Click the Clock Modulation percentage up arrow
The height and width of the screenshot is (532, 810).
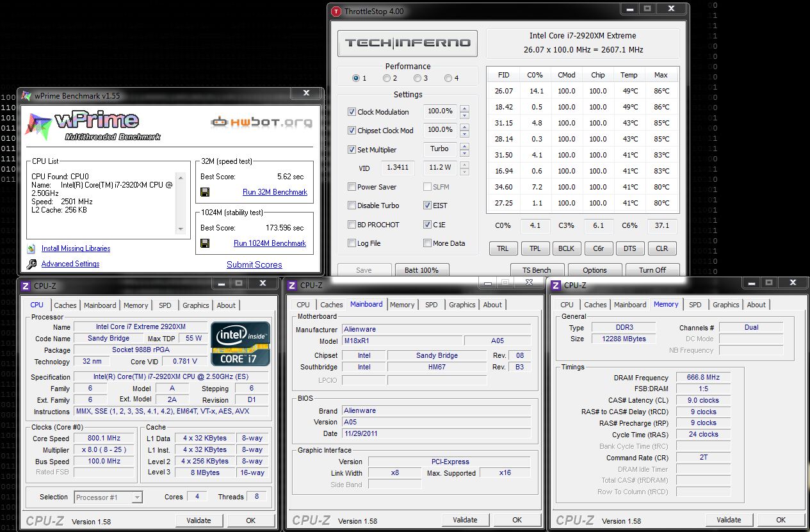(x=464, y=108)
